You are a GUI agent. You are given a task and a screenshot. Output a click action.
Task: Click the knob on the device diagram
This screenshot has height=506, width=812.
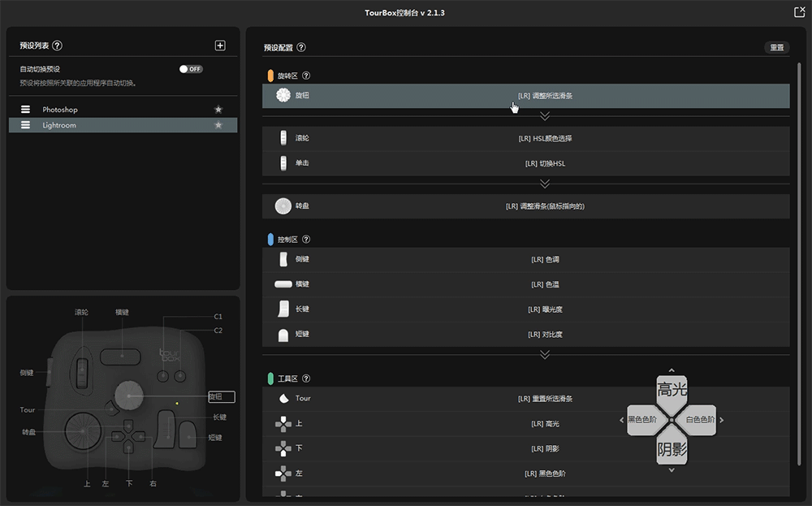tap(128, 396)
